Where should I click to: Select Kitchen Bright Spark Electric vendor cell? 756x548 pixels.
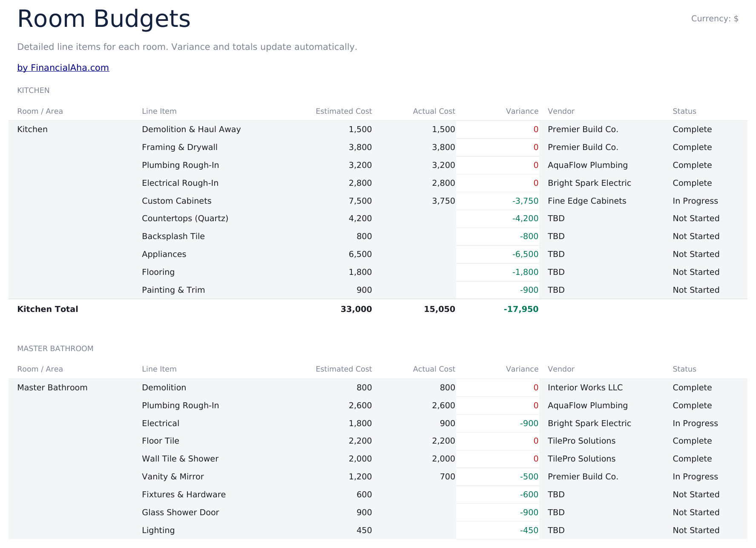click(589, 183)
